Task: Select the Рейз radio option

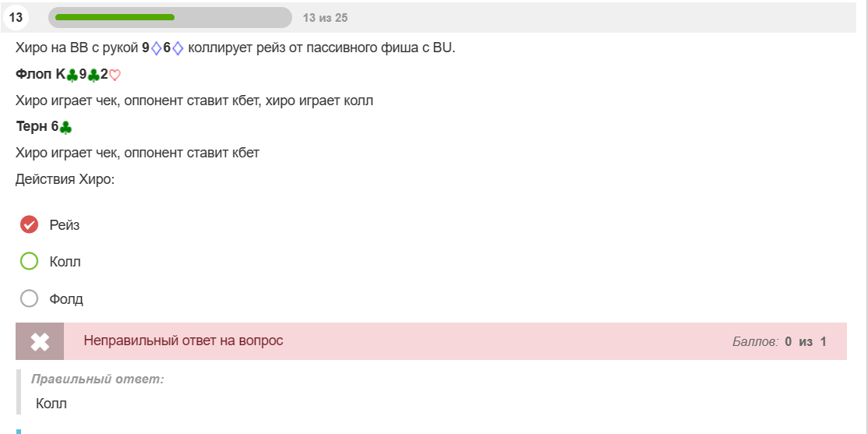Action: pos(29,224)
